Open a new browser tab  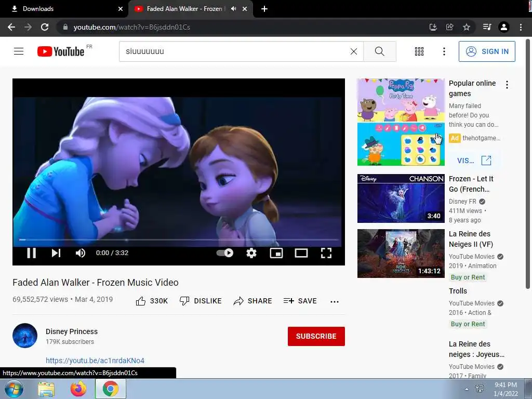click(x=264, y=9)
